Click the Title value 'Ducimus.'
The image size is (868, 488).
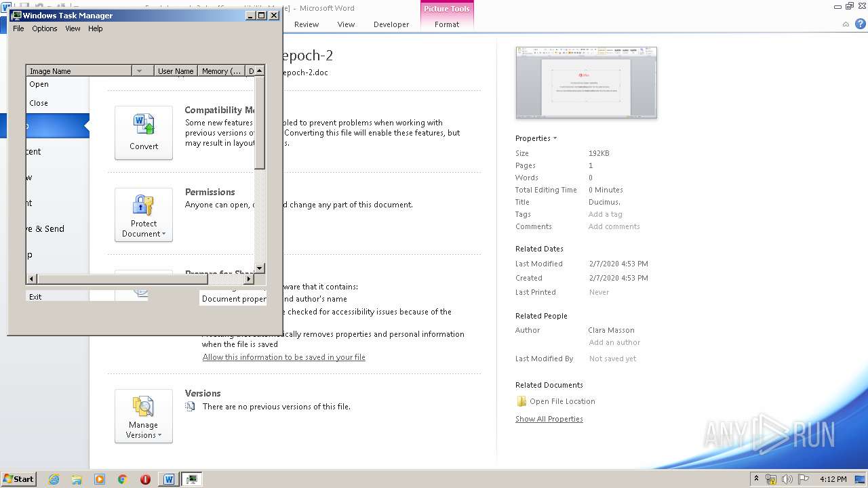click(x=604, y=202)
